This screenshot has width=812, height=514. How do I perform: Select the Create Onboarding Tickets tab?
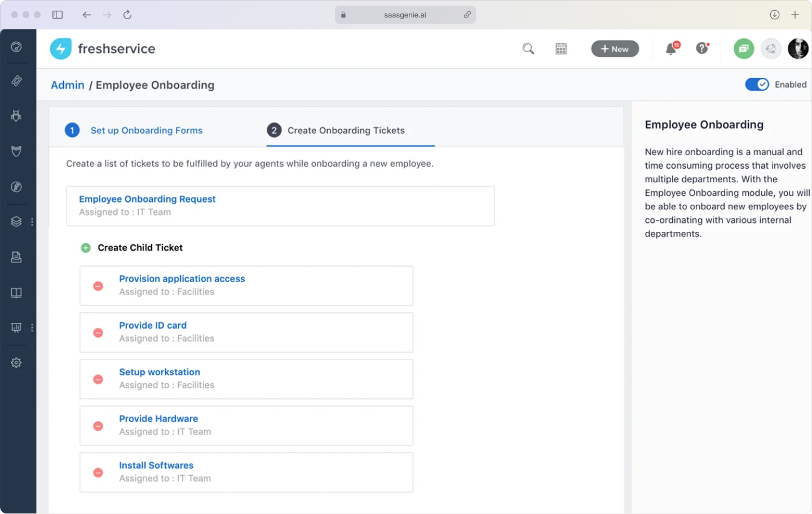pyautogui.click(x=346, y=130)
